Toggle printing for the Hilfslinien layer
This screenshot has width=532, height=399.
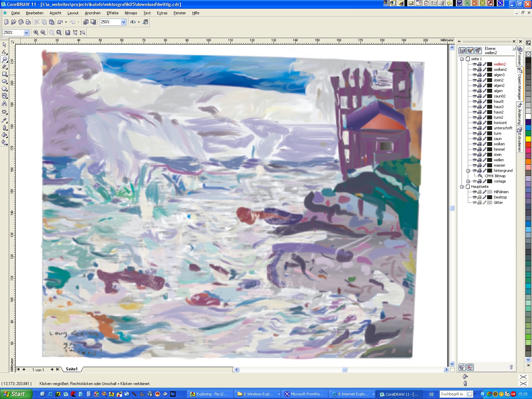pos(479,192)
